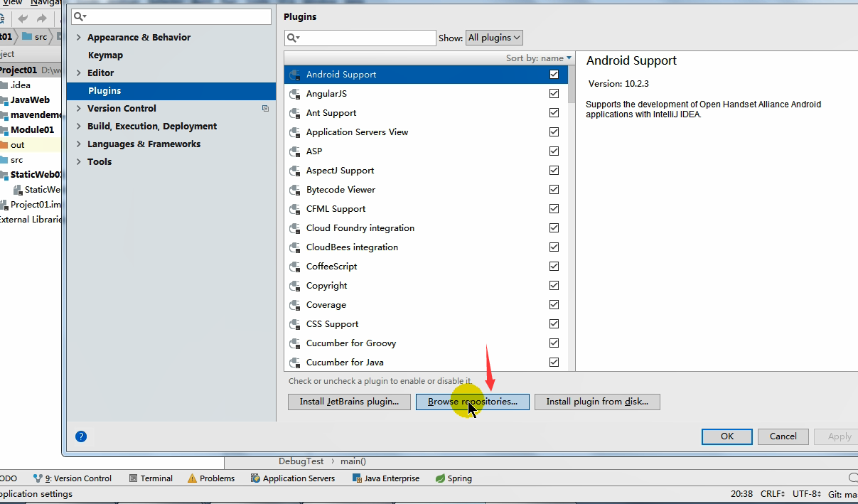Open the Application Servers tool window tab

click(293, 478)
